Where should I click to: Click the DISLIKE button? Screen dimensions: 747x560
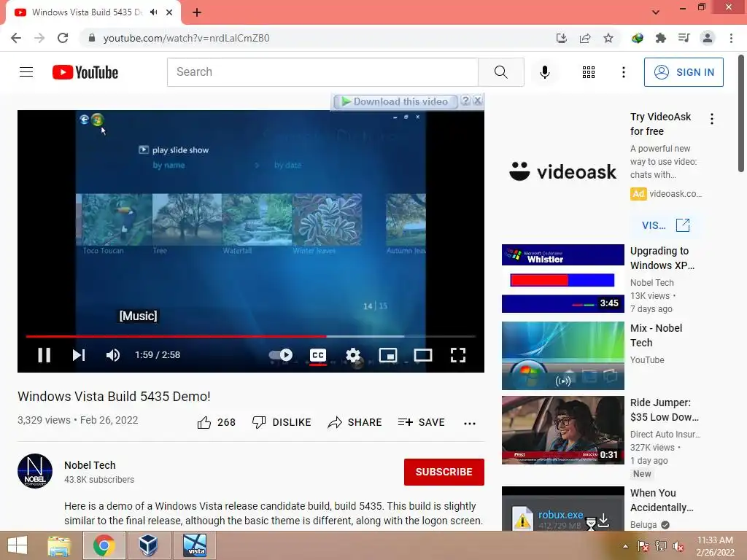pyautogui.click(x=282, y=422)
